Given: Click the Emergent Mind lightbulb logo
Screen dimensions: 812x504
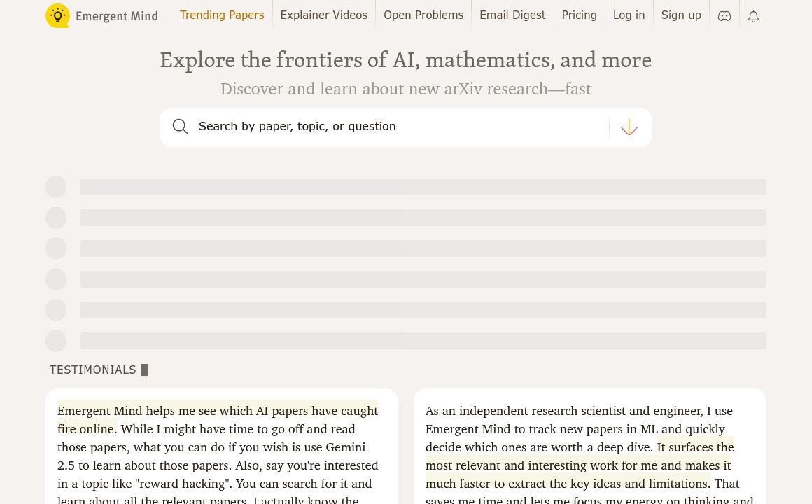Looking at the screenshot, I should [x=58, y=15].
